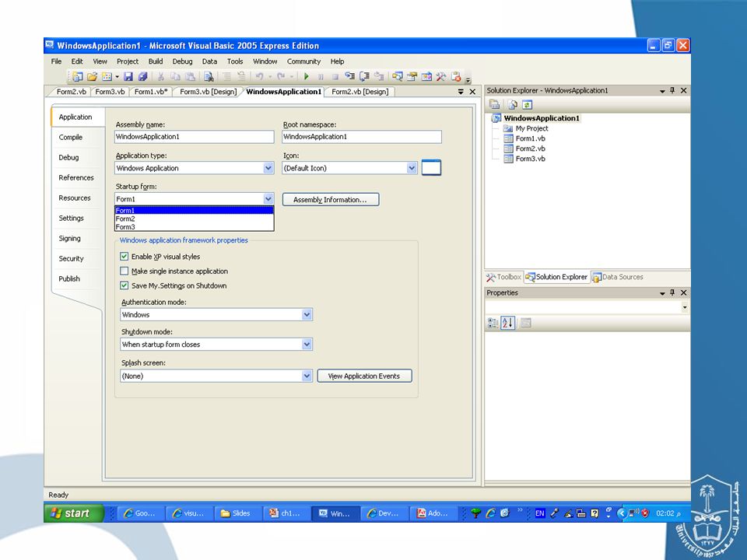The image size is (747, 560).
Task: Collapse the Startup form dropdown arrow
Action: pyautogui.click(x=268, y=199)
